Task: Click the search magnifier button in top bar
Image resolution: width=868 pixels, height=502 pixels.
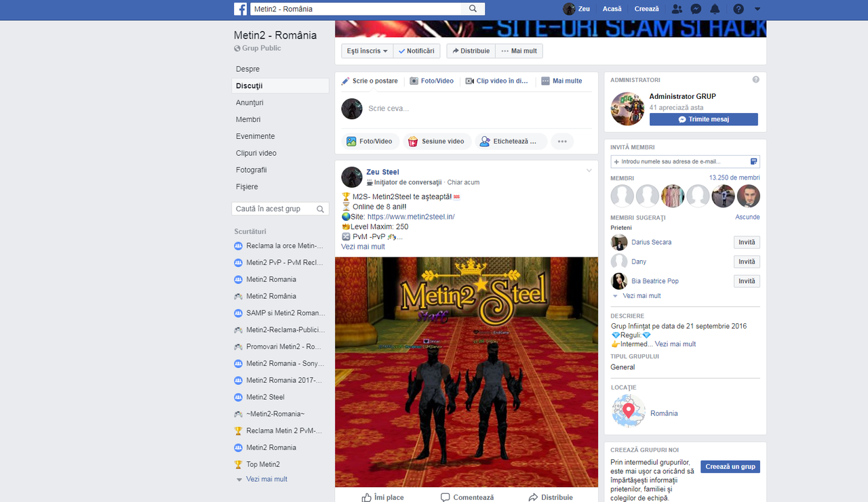Action: coord(473,9)
